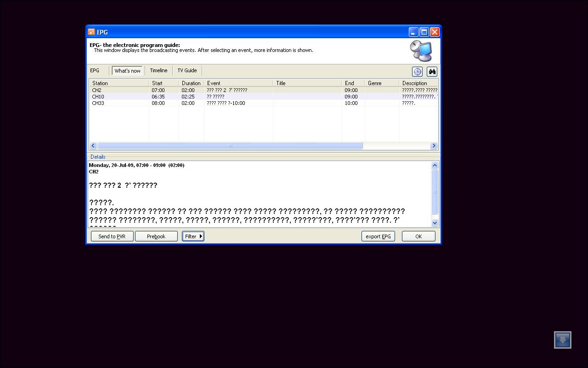This screenshot has width=588, height=368.
Task: Select the EPG tab
Action: pos(95,70)
